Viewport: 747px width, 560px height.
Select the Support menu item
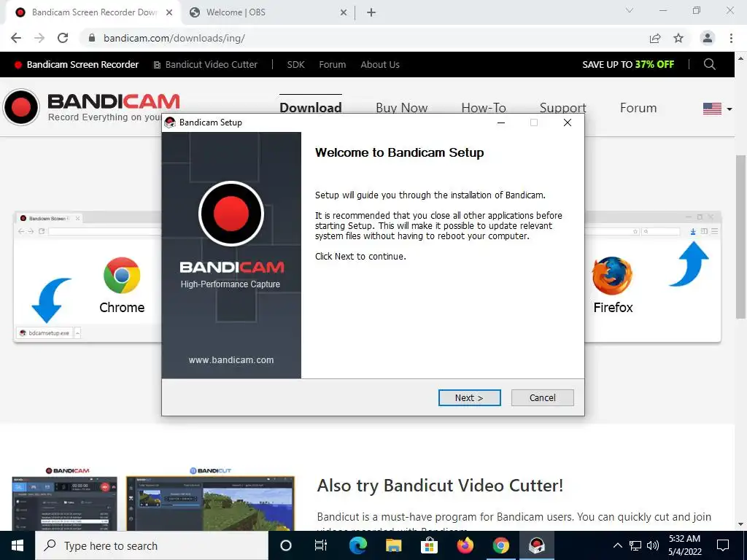(x=562, y=108)
